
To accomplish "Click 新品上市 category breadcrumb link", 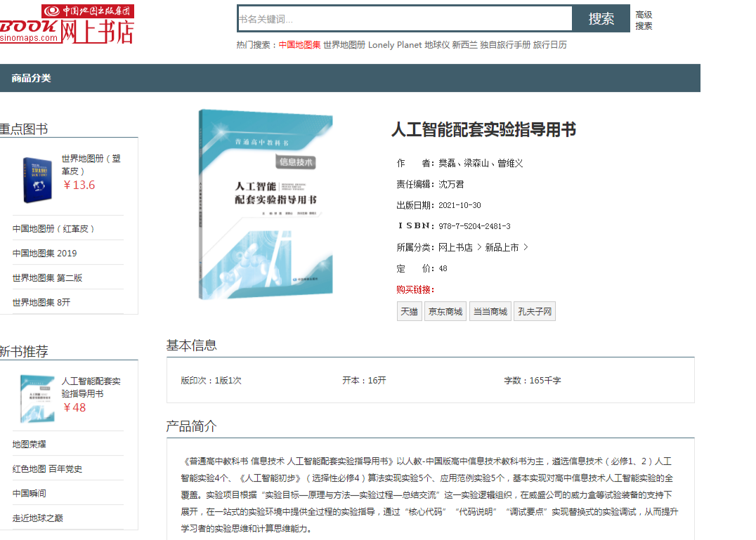I will [x=502, y=248].
